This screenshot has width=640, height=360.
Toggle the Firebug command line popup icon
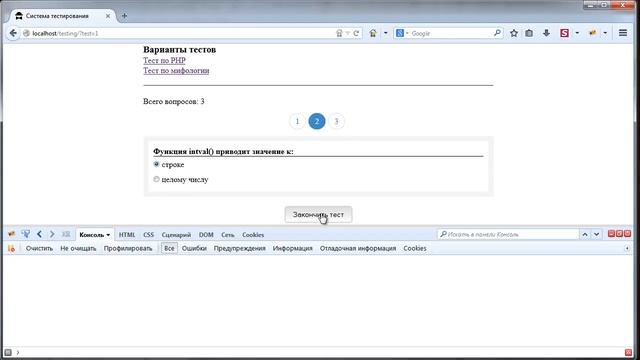66,234
